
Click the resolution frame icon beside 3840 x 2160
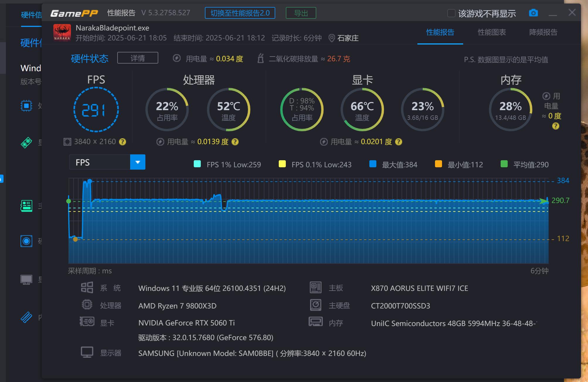pyautogui.click(x=67, y=142)
